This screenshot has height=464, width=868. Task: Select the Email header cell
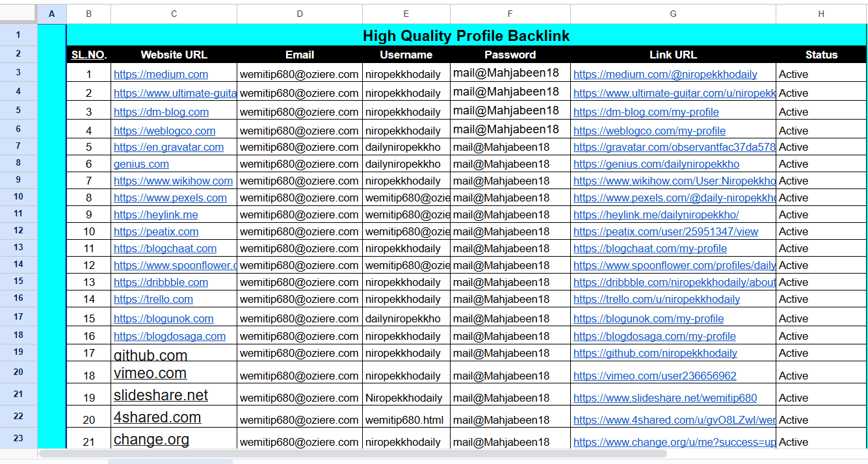[300, 55]
